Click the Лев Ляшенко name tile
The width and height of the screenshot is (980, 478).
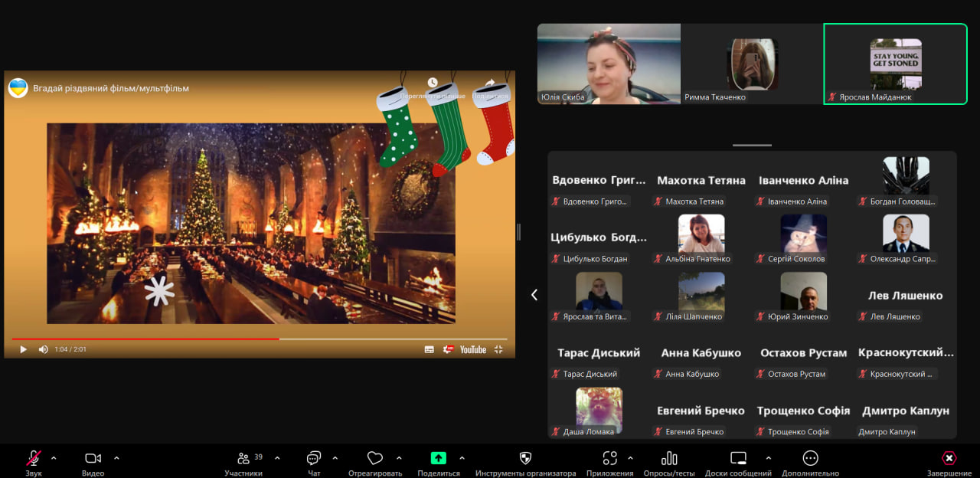click(906, 296)
